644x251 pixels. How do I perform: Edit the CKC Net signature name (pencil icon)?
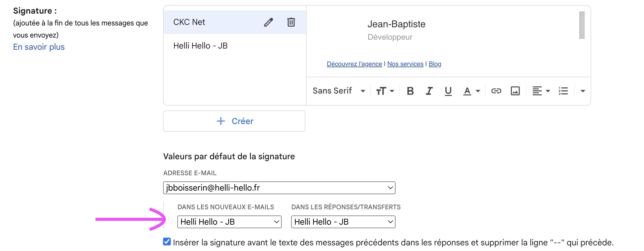point(268,22)
